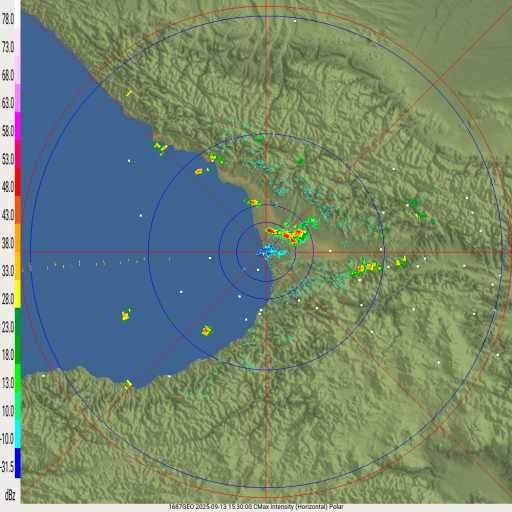The image size is (512, 512).
Task: Click the yellow echo over sea in far southwest
Action: pos(126,314)
